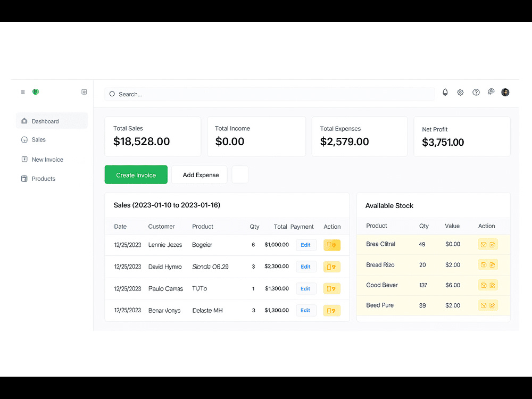Viewport: 532px width, 399px height.
Task: Edit payment for Lennie Jezes sale
Action: 306,245
